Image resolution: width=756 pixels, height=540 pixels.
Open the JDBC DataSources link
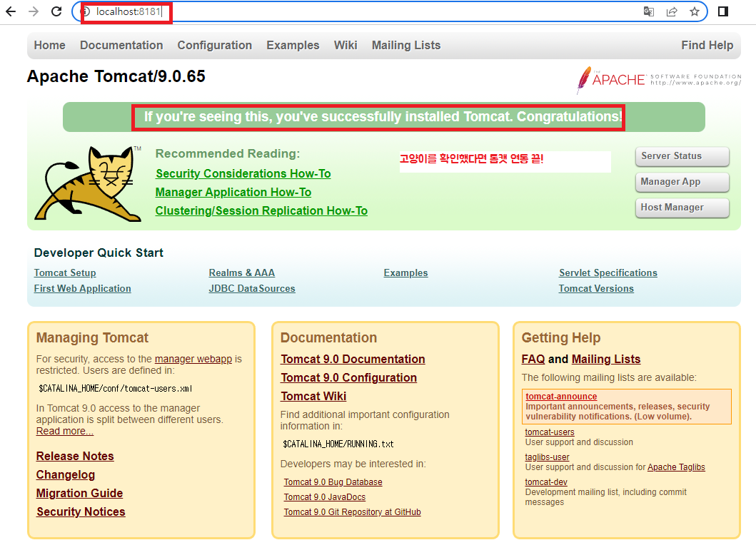tap(252, 288)
